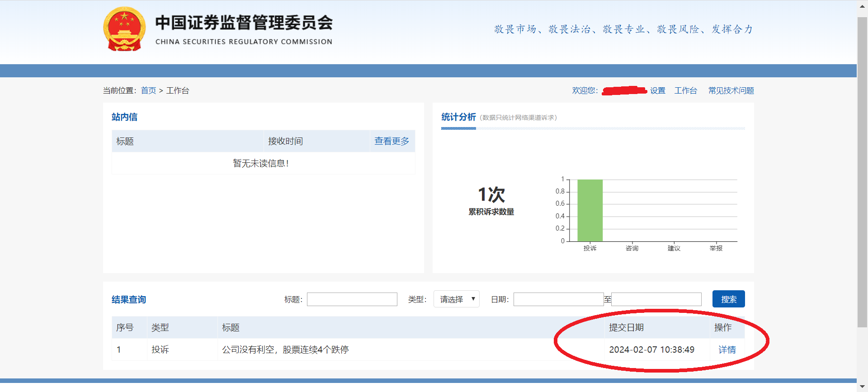Click the vertical scrollbar thumb
Viewport: 868px width, 392px height.
coord(862,172)
